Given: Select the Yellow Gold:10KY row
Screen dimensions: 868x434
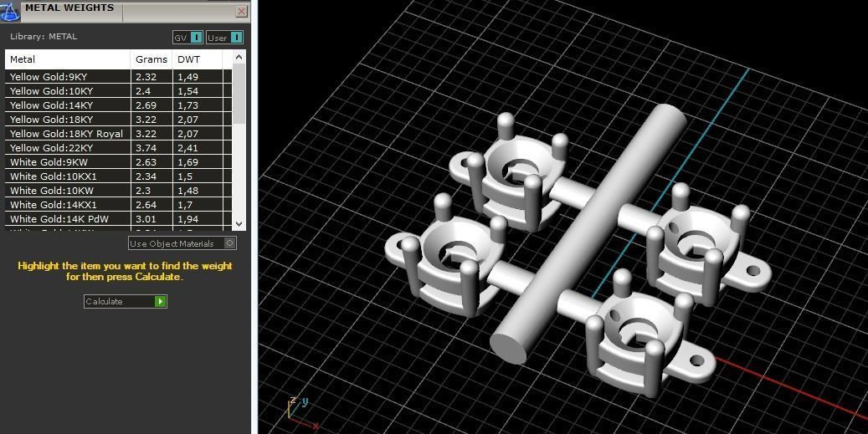Looking at the screenshot, I should coord(119,91).
